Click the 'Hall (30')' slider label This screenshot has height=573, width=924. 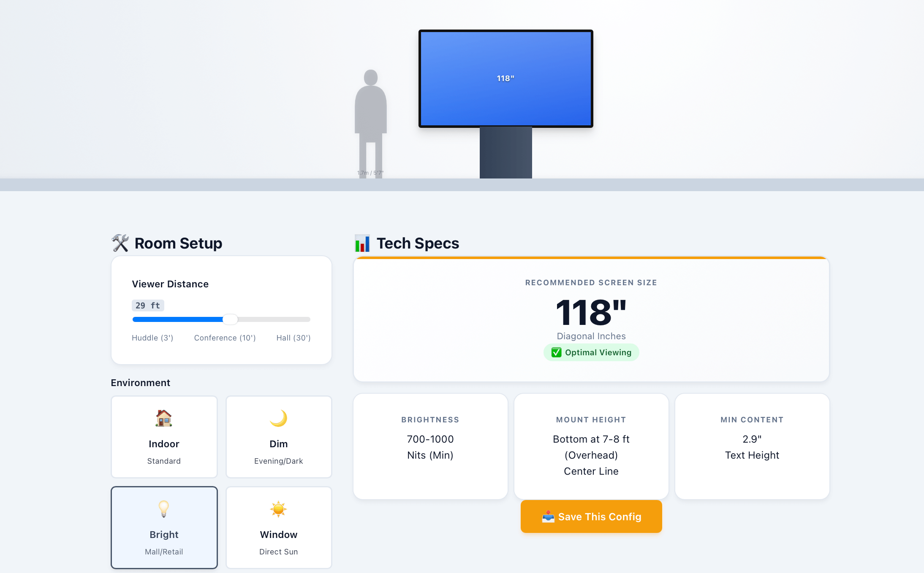click(294, 338)
